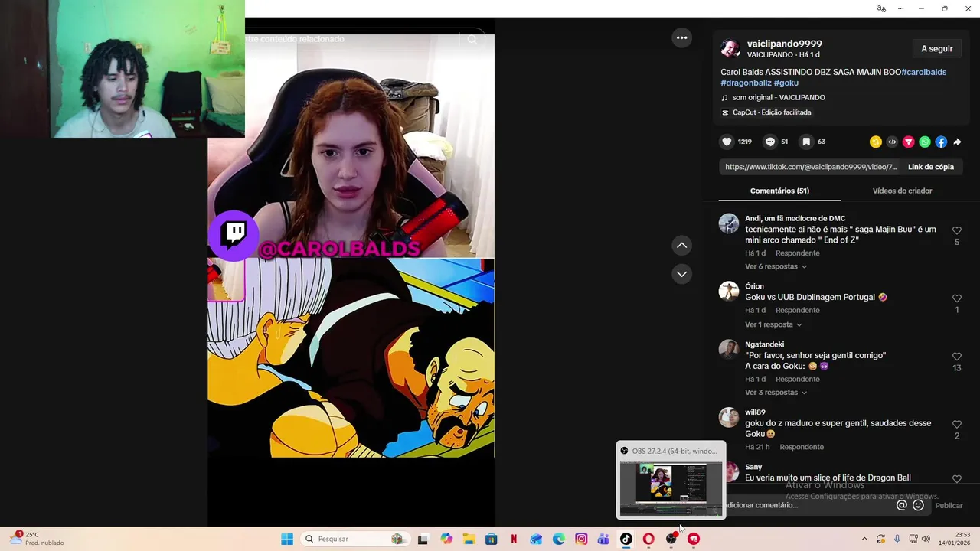Open Opera browser from the taskbar
The image size is (980, 551).
click(x=648, y=539)
